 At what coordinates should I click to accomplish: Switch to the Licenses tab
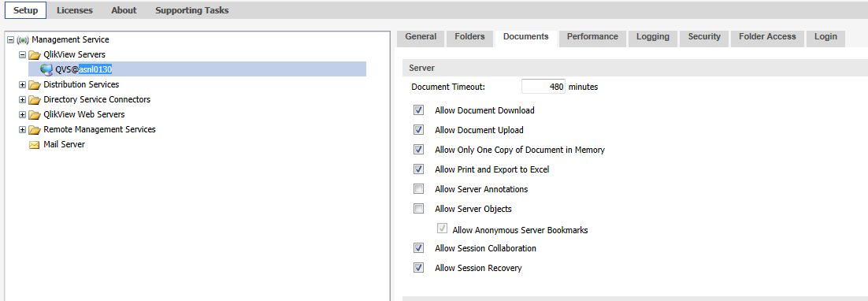click(75, 10)
